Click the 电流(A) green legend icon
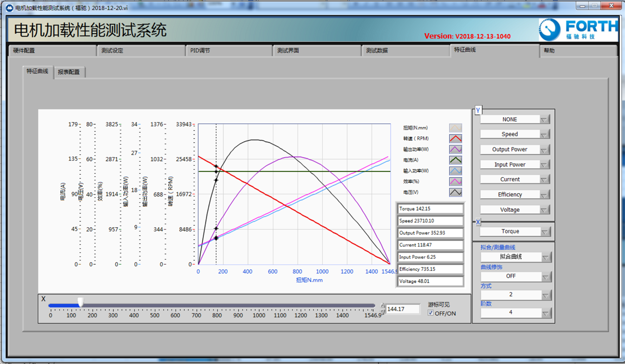Screen dimensions: 625x364 (455, 160)
